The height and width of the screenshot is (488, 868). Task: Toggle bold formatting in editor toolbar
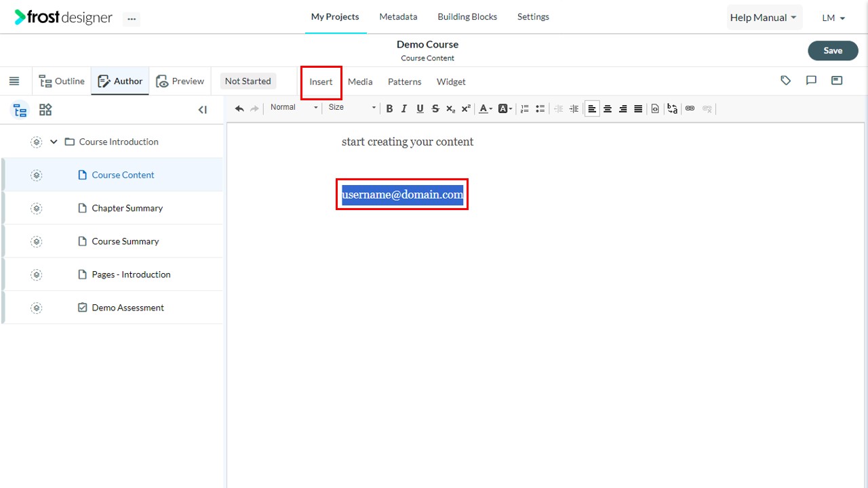tap(389, 108)
